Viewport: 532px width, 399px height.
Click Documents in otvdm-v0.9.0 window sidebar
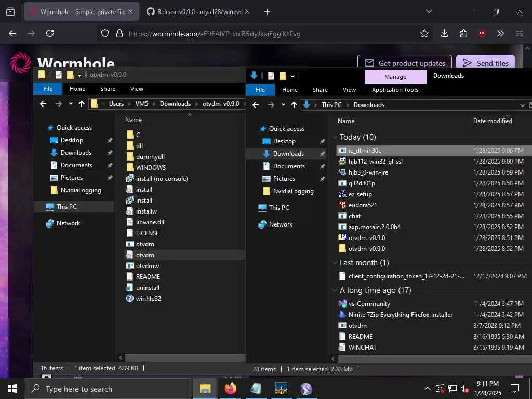[76, 165]
